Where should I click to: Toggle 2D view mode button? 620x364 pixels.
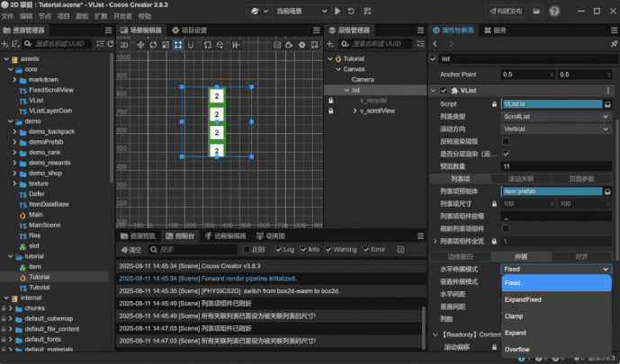click(x=124, y=45)
